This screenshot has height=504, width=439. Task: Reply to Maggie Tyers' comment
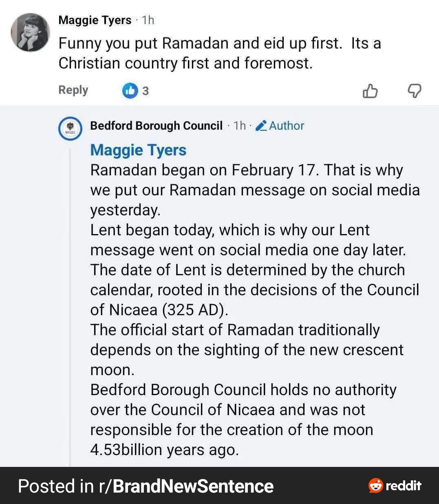73,90
